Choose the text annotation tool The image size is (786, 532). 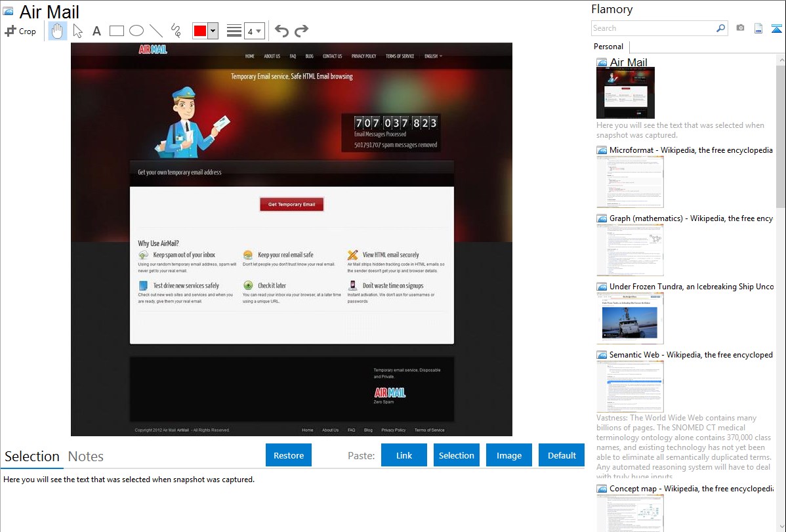pyautogui.click(x=96, y=31)
